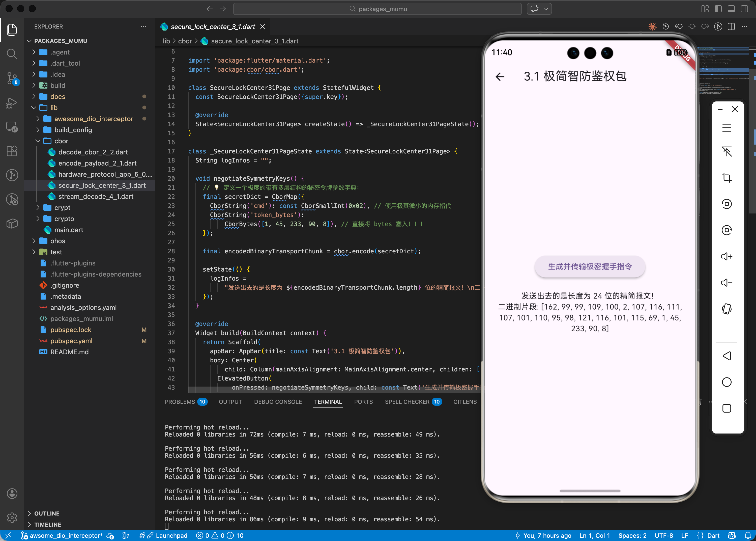This screenshot has height=541, width=756.
Task: Collapse the cbor folder
Action: [61, 141]
